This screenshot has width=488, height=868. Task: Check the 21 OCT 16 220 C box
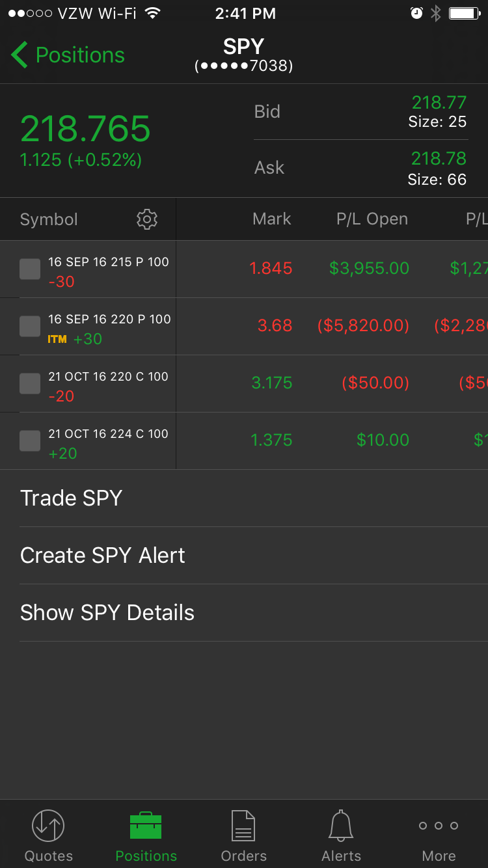pyautogui.click(x=30, y=384)
